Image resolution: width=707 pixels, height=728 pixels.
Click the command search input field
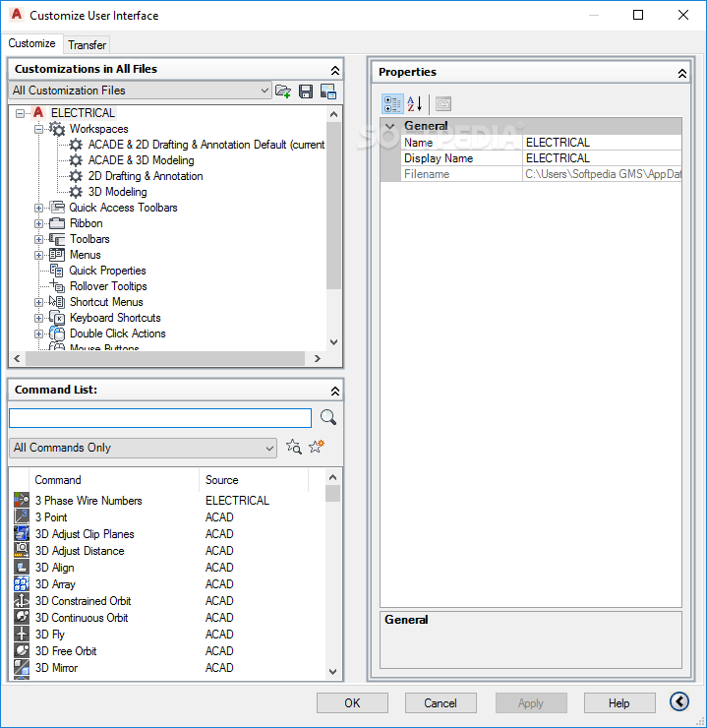160,418
